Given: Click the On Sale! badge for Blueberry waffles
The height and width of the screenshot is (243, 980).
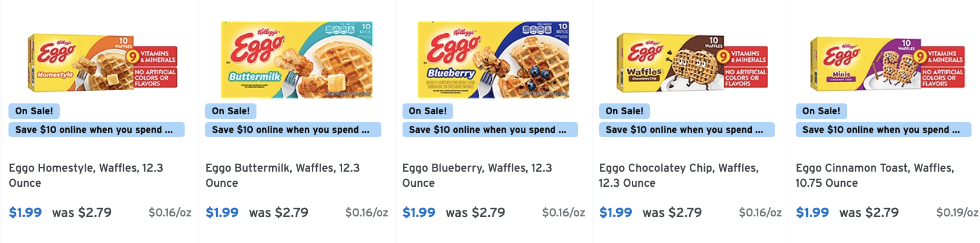Looking at the screenshot, I should point(427,111).
